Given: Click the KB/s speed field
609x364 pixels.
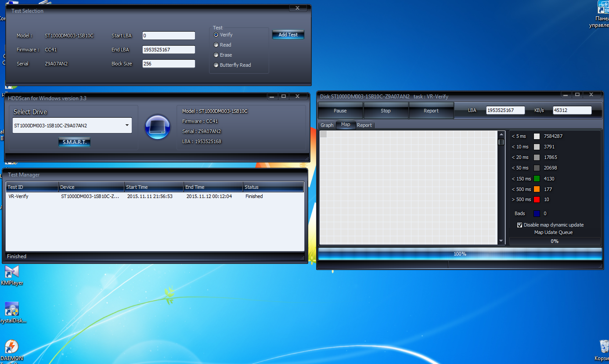Looking at the screenshot, I should click(572, 111).
